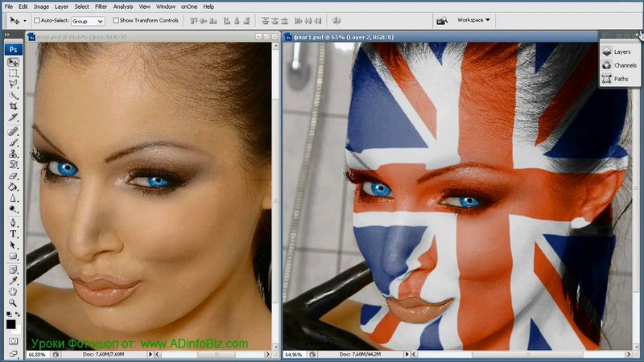Screen dimensions: 644x362
Task: Open the Move tool preset picker arrow
Action: point(23,20)
